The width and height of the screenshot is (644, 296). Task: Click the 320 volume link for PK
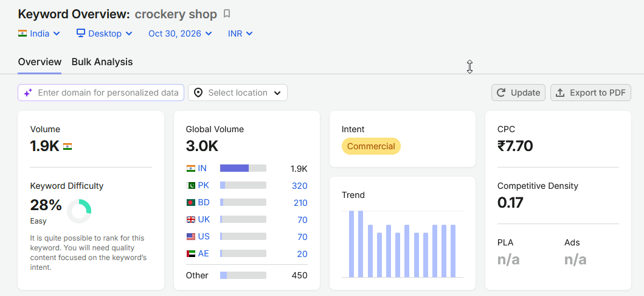299,186
